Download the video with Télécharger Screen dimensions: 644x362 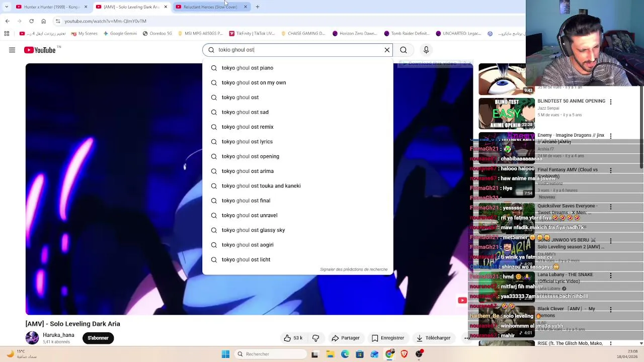tap(434, 338)
